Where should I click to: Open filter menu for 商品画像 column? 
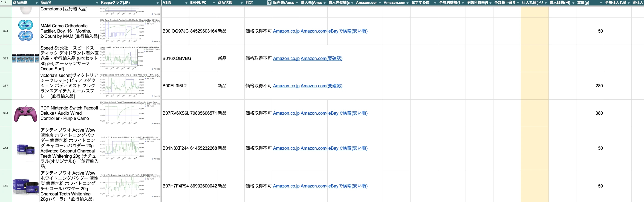click(x=37, y=3)
